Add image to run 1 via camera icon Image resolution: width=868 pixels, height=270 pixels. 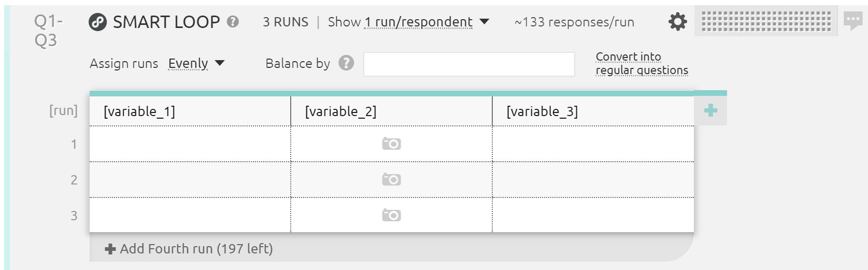point(391,144)
